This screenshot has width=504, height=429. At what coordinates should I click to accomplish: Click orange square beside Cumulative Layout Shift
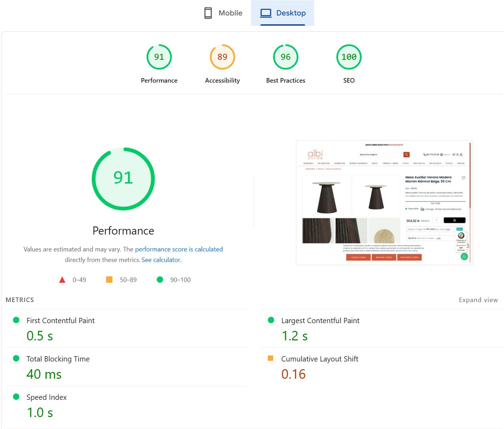tap(270, 358)
